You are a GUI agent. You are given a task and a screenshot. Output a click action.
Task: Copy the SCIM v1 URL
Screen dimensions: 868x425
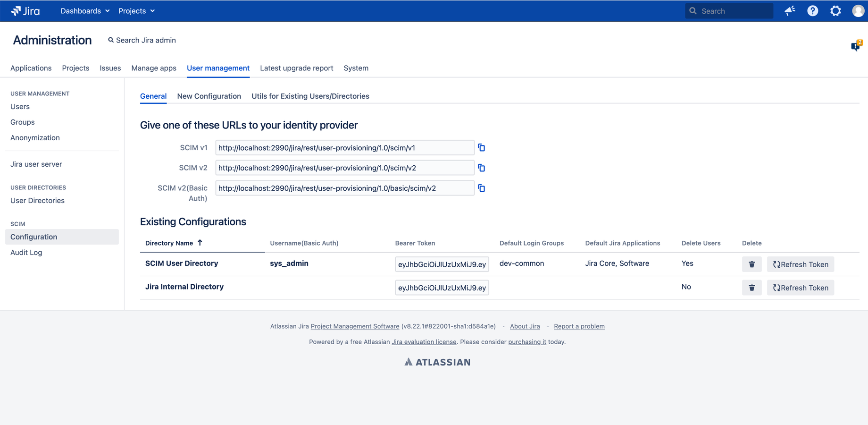[x=481, y=148]
